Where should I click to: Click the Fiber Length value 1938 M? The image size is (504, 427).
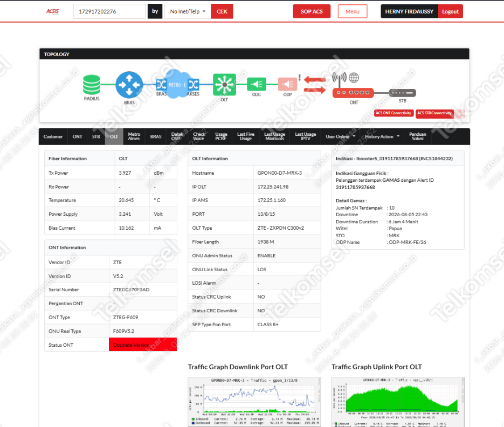tap(266, 242)
